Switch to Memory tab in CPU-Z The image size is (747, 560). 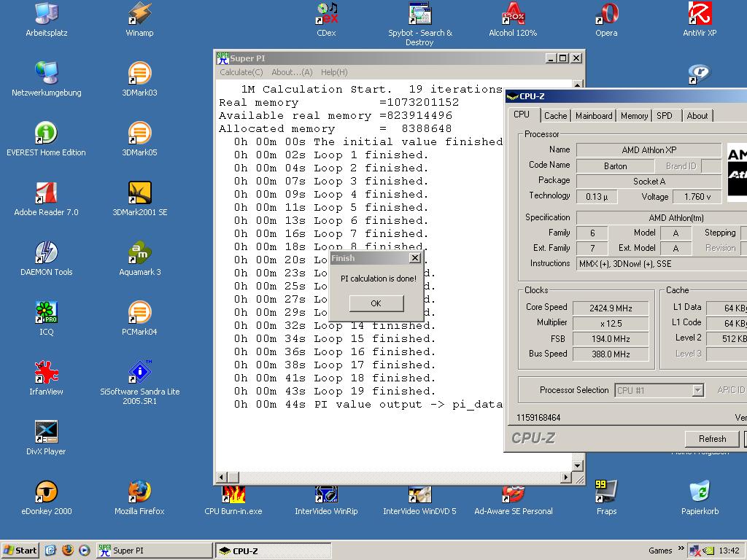634,116
